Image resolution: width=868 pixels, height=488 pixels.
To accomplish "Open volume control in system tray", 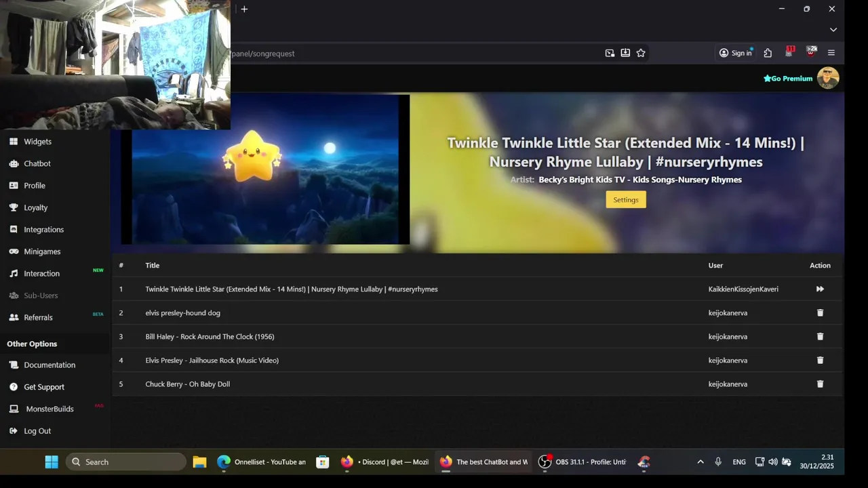I will pos(773,462).
